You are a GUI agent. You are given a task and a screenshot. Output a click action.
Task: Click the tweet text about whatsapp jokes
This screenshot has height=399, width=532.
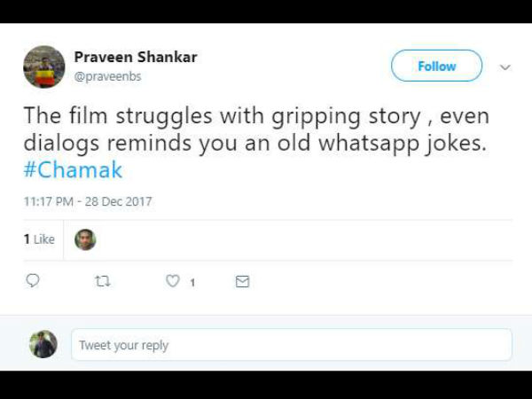(256, 130)
